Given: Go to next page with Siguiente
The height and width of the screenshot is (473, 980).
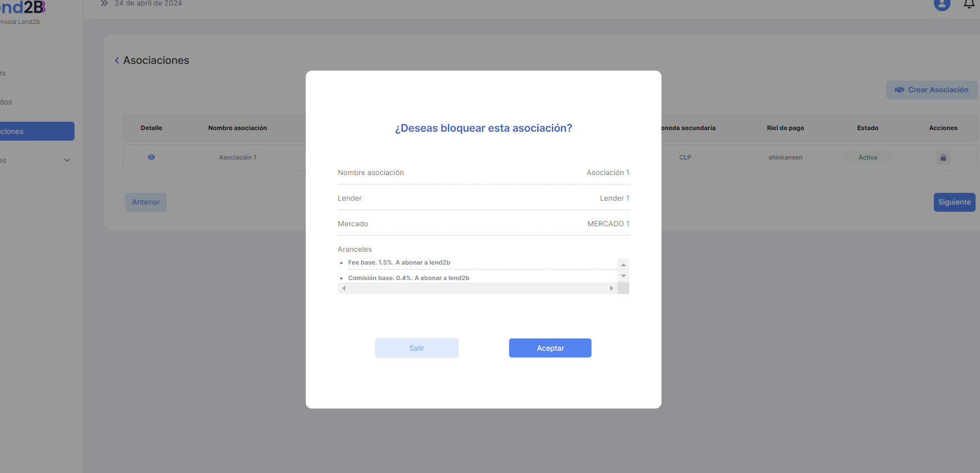Looking at the screenshot, I should pos(954,202).
